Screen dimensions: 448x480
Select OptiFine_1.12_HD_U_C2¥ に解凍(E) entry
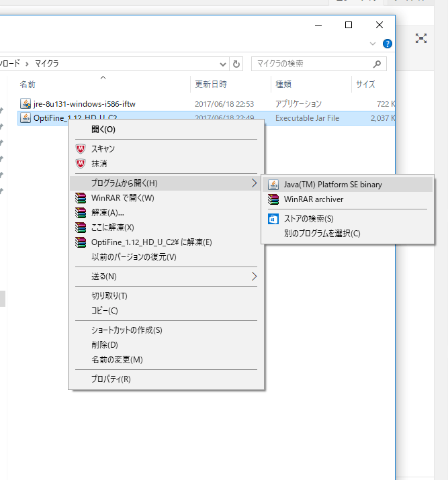(x=167, y=242)
